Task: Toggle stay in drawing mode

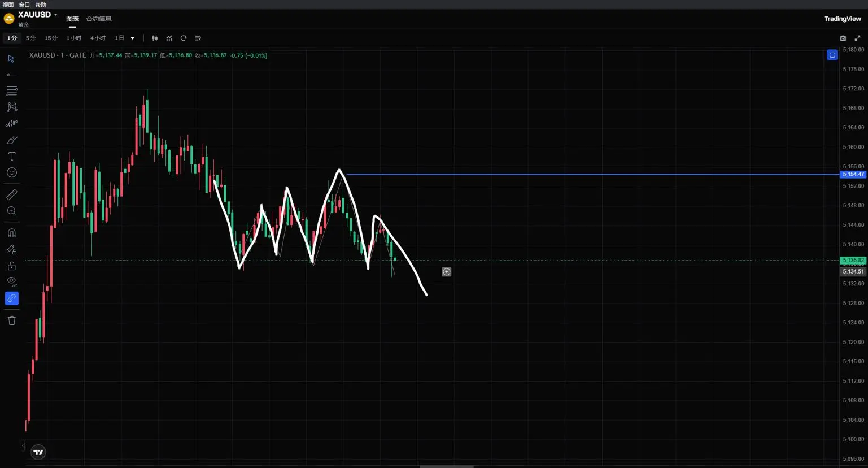Action: point(11,249)
